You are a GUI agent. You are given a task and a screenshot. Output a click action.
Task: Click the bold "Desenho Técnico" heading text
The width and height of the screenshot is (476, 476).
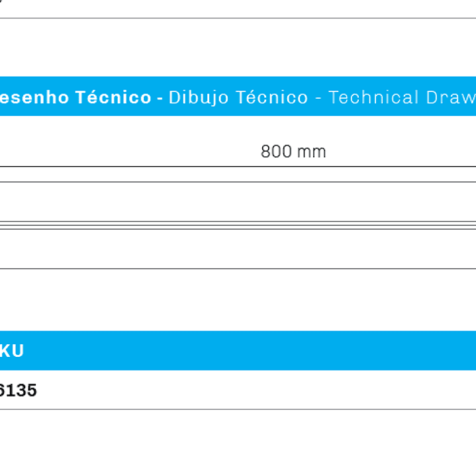coord(75,97)
